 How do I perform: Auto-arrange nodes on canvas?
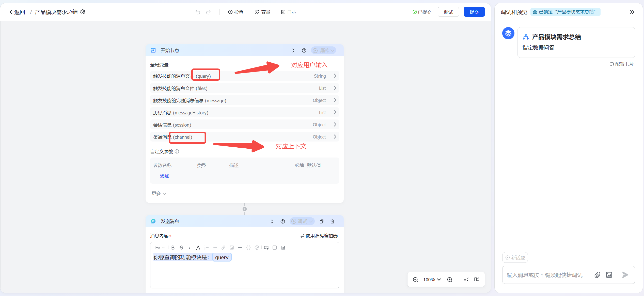(x=466, y=280)
